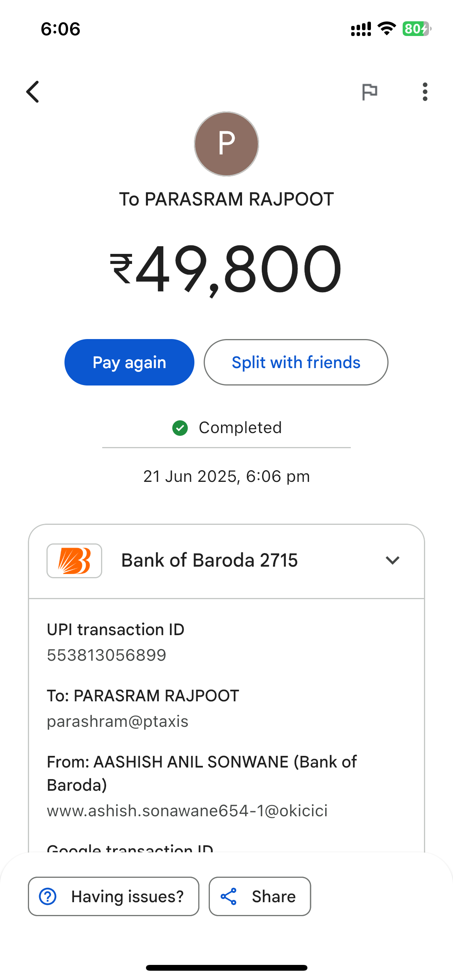
Task: Tap the ₹49,800 amount
Action: click(226, 269)
